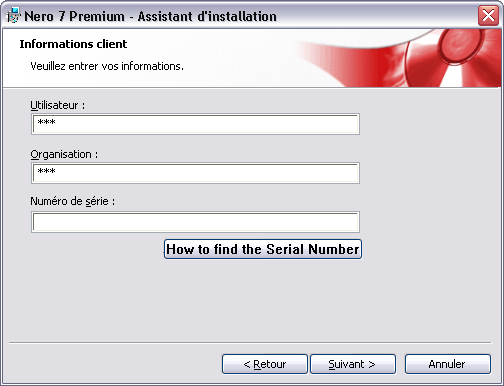Select the empty Numéro de série field
Screen dimensions: 504x386
click(195, 222)
